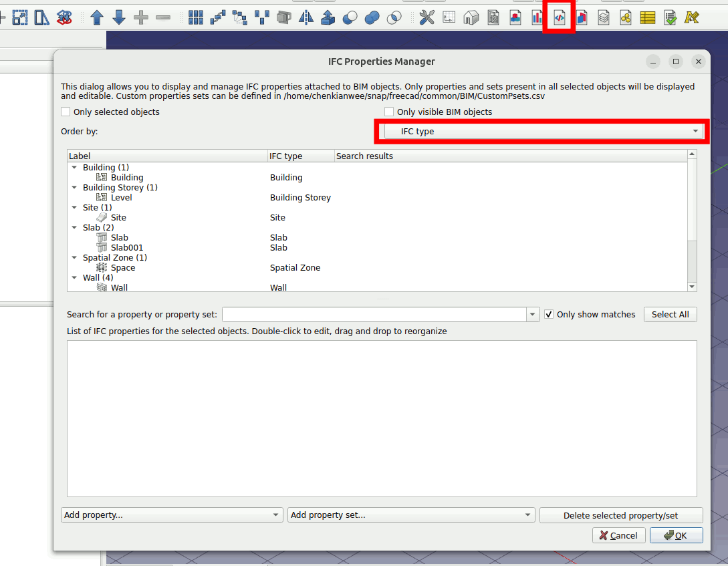Click 'Delete selected property/set' button
This screenshot has width=728, height=566.
[621, 515]
